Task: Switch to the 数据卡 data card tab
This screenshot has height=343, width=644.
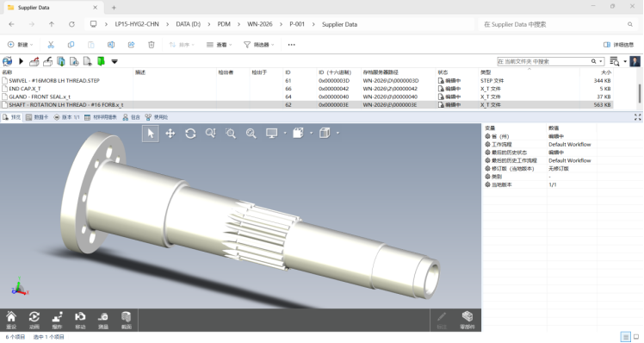Action: (x=37, y=117)
